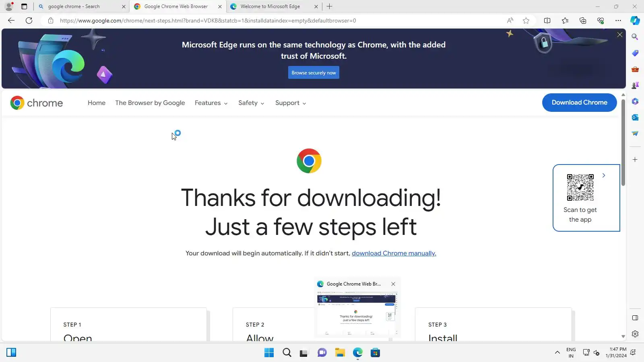
Task: Expand the Features dropdown menu
Action: click(x=211, y=103)
